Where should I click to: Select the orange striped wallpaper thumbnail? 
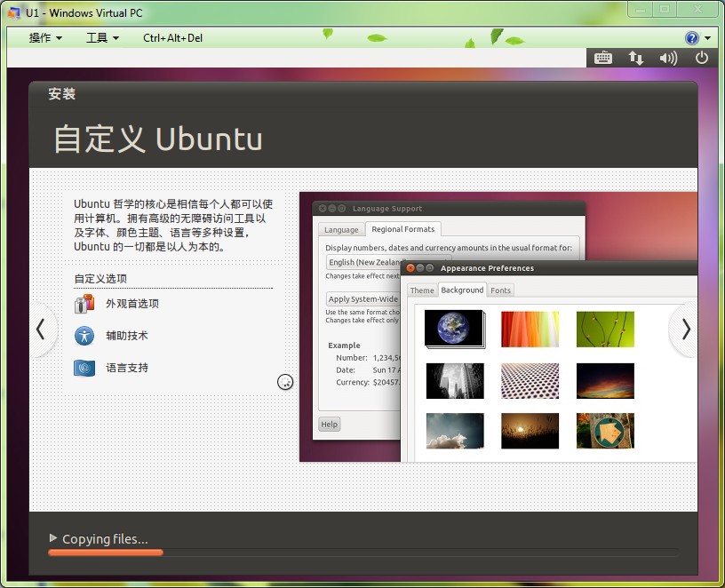click(x=530, y=330)
